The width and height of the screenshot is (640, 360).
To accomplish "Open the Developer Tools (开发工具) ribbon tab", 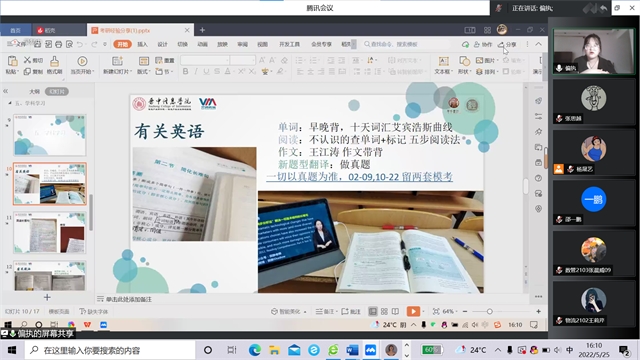I will click(289, 44).
